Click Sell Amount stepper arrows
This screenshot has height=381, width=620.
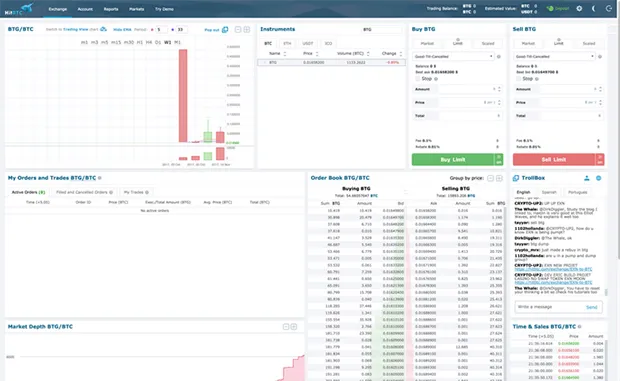tap(600, 89)
